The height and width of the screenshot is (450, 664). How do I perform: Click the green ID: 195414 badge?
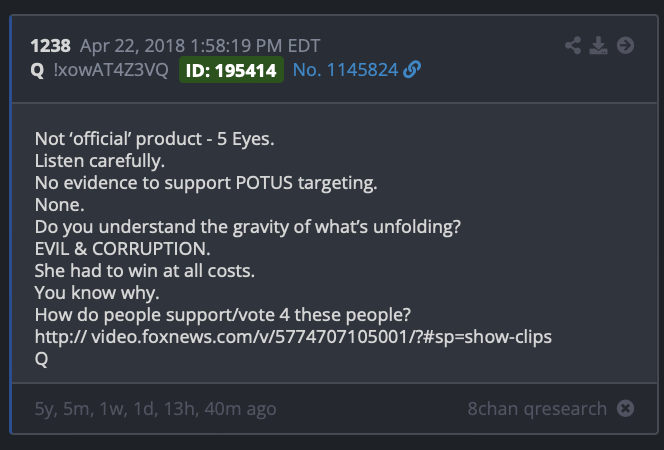pyautogui.click(x=231, y=70)
